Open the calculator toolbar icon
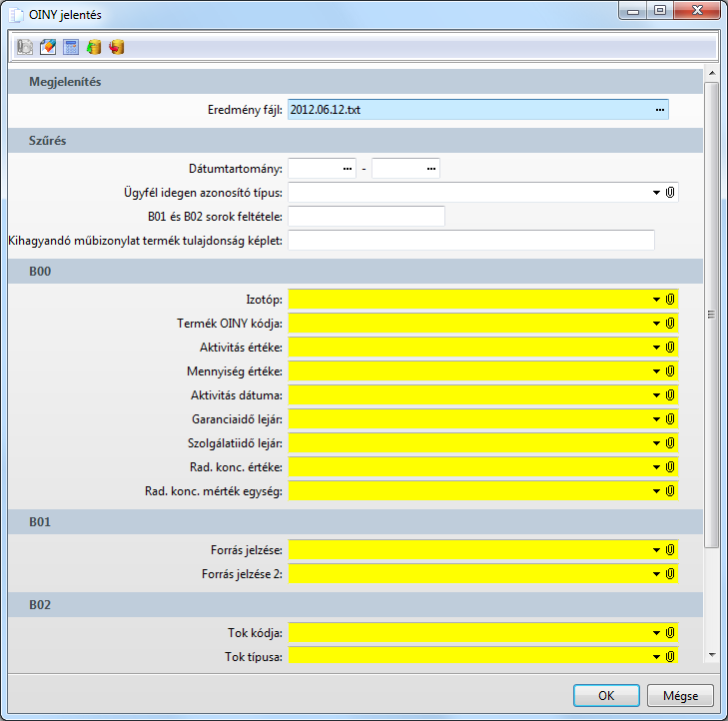The image size is (728, 721). [71, 47]
